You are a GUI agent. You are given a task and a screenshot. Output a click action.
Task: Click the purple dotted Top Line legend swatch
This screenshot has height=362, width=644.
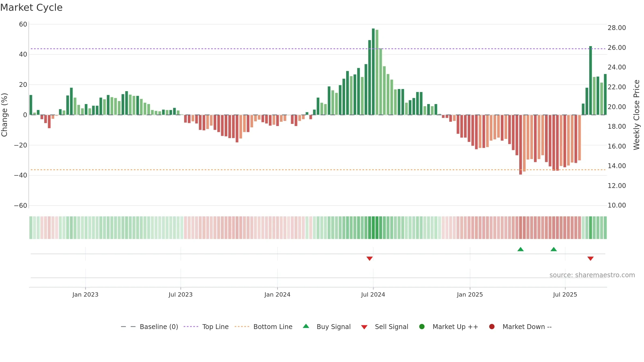(191, 327)
